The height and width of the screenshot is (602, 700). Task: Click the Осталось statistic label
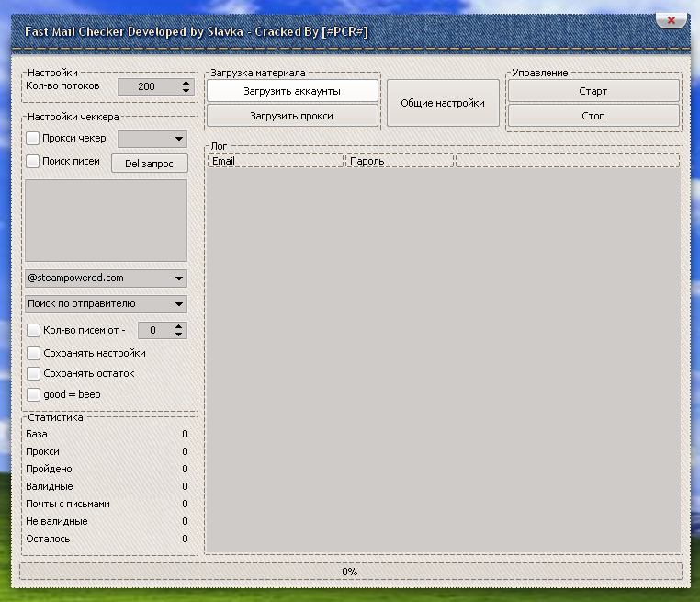[48, 539]
